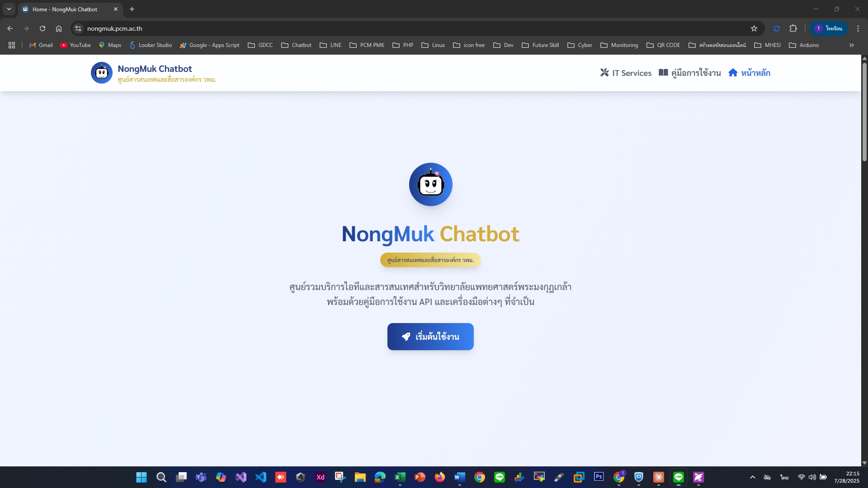Open a new browser tab
The width and height of the screenshot is (868, 488).
(x=132, y=9)
